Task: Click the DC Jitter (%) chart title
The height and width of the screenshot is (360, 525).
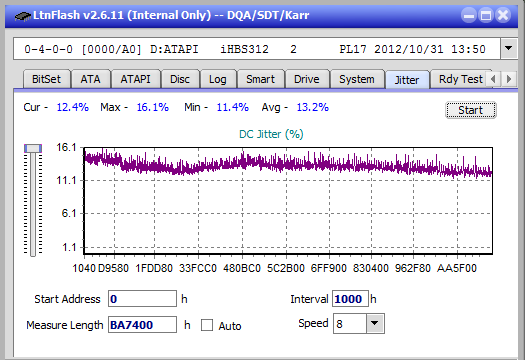Action: (271, 134)
